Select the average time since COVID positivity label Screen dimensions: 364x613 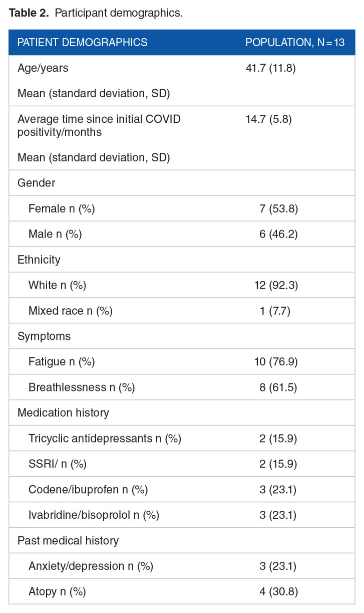tap(99, 125)
